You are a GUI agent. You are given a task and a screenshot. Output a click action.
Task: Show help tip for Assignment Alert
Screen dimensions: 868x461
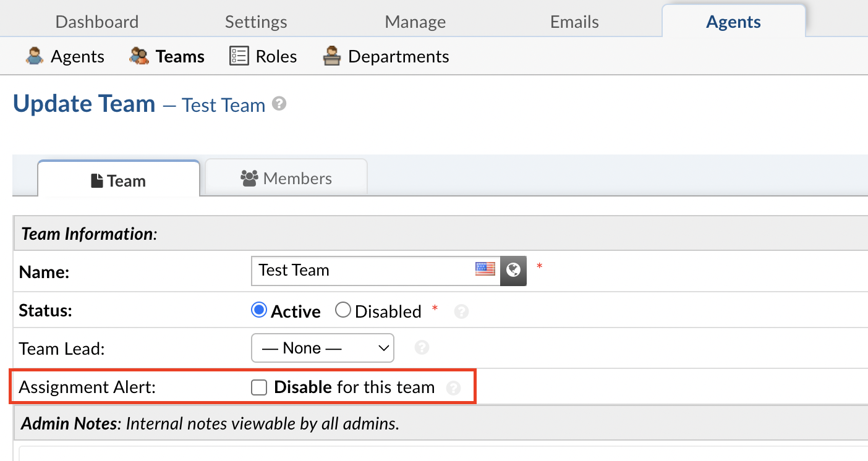453,388
